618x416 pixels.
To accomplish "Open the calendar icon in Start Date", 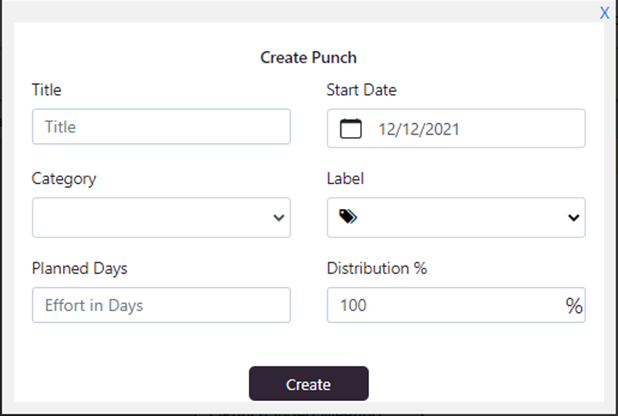I will click(x=351, y=129).
